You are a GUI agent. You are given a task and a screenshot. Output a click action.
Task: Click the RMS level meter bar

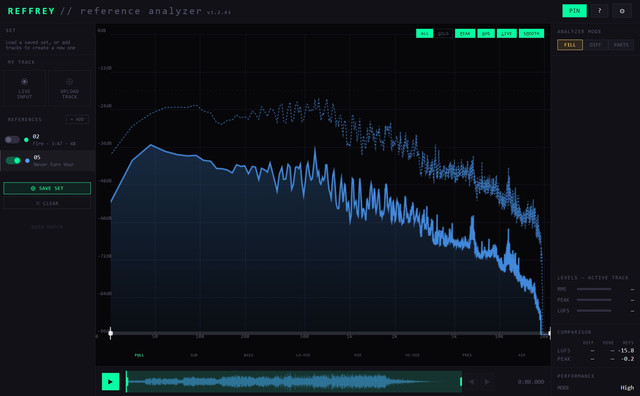pyautogui.click(x=594, y=289)
